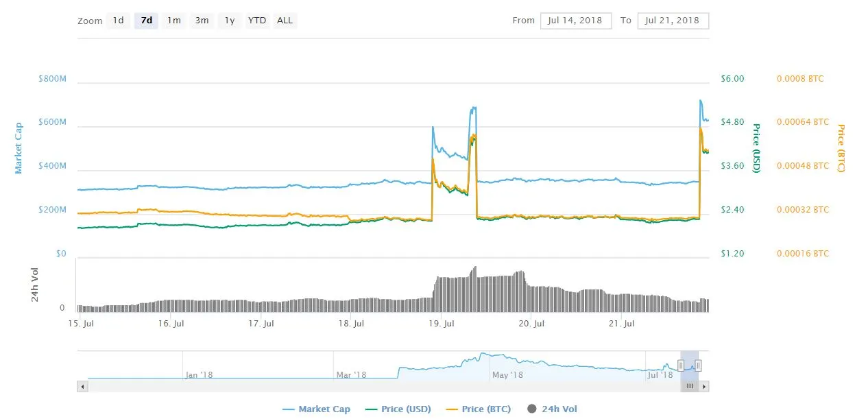This screenshot has height=419, width=868.
Task: Click the Jul '18 navigator label
Action: [x=660, y=375]
